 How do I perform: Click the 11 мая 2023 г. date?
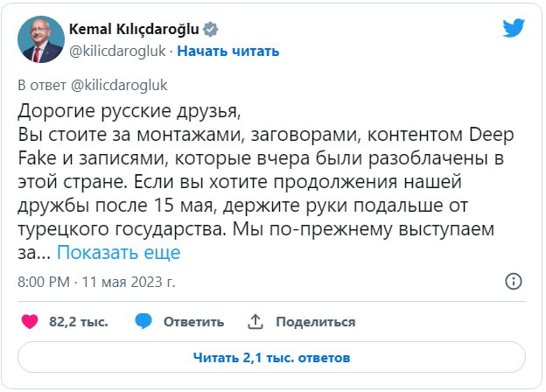pos(130,283)
